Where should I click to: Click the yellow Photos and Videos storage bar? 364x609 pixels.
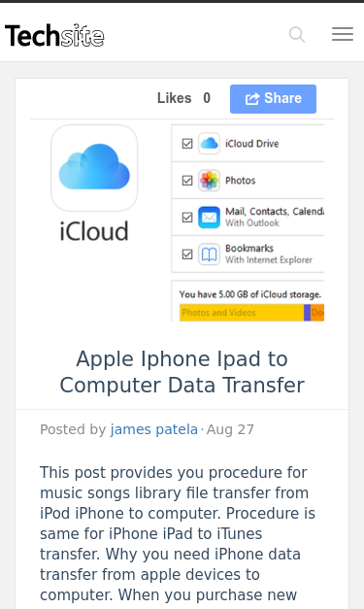click(x=242, y=313)
